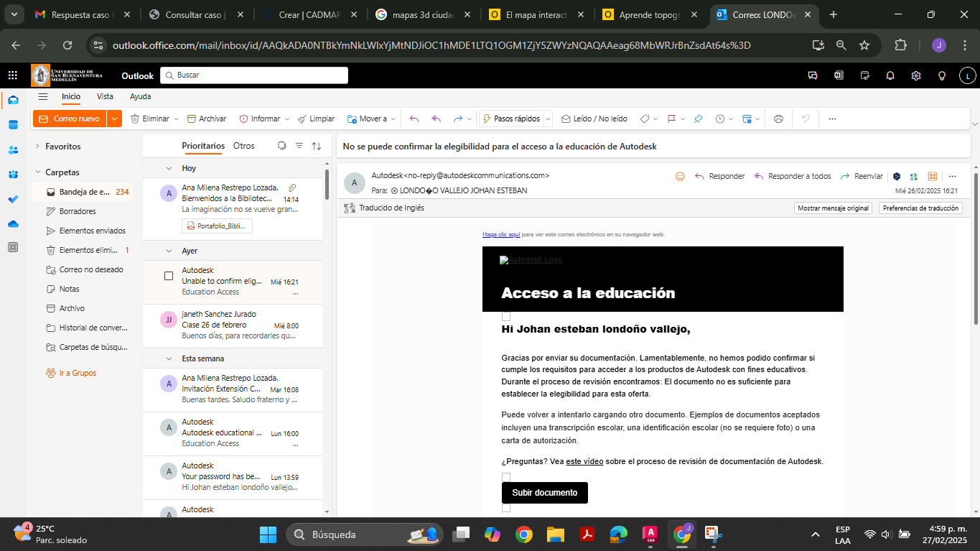Click the Pin message icon in toolbar
This screenshot has height=551, width=980.
pyautogui.click(x=698, y=119)
